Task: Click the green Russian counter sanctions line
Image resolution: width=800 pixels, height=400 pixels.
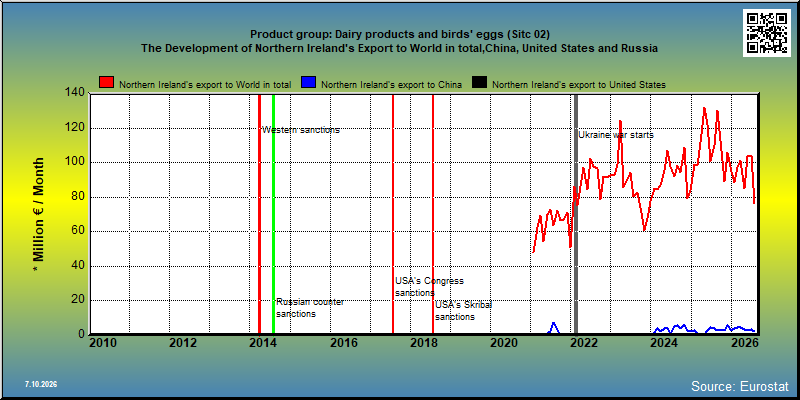Action: point(273,214)
